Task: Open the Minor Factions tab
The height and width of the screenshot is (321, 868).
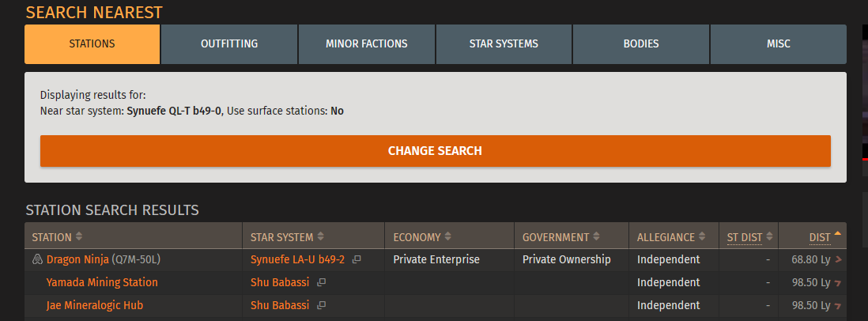Action: [x=367, y=43]
